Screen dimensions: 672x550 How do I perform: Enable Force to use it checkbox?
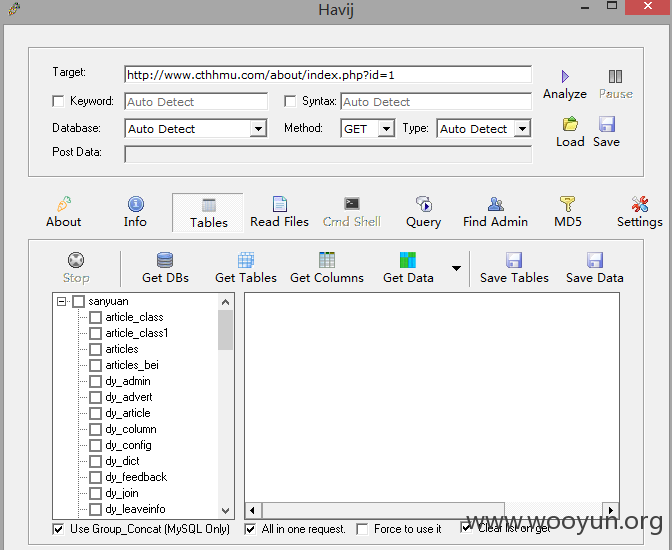362,529
